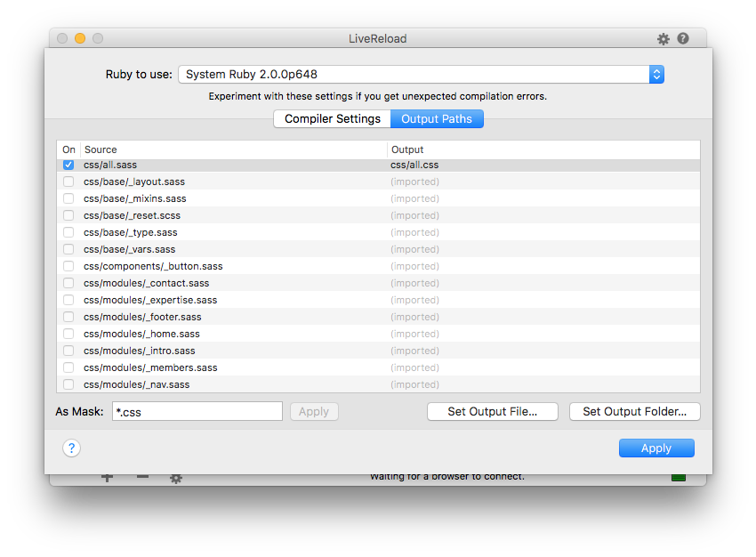Switch to Compiler Settings tab
756x557 pixels.
(333, 118)
